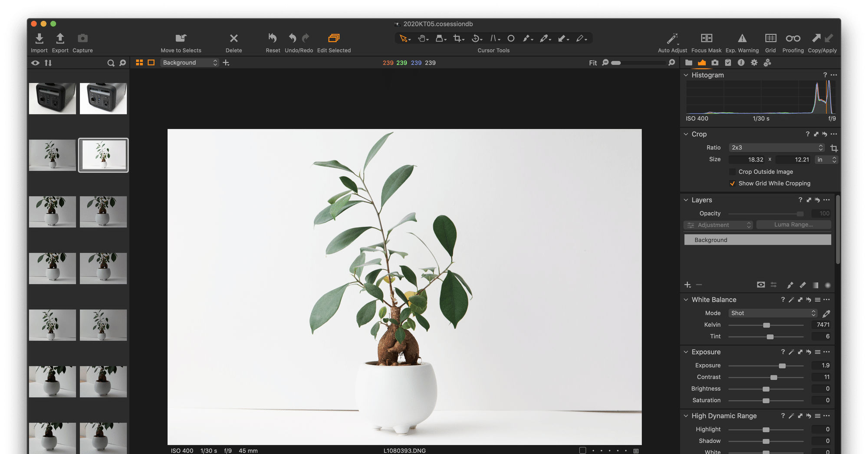Run Auto Adjust with the magic wand
The image size is (868, 454).
[x=672, y=38]
